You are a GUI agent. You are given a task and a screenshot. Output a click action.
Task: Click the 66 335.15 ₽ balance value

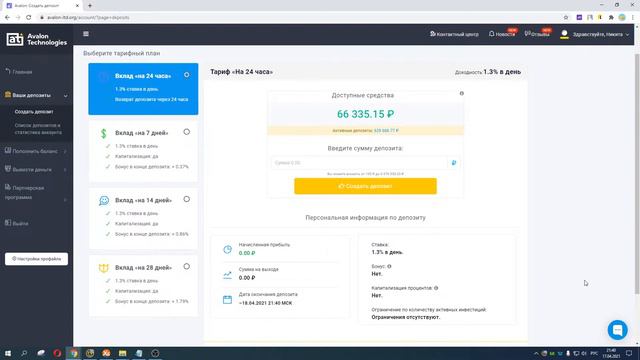(x=365, y=114)
